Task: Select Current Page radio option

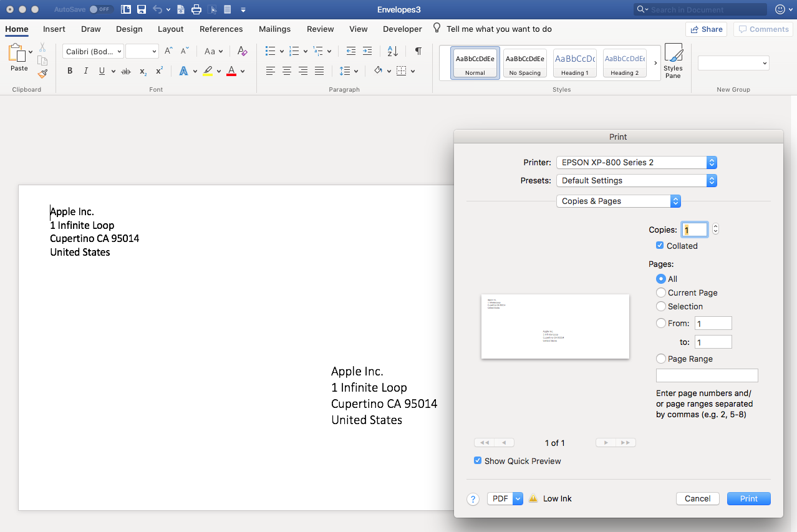Action: point(661,293)
